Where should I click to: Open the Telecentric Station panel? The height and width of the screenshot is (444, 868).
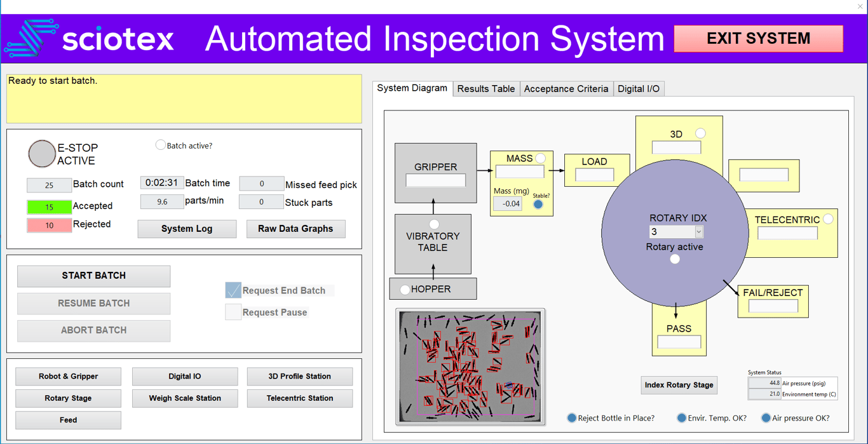[300, 398]
